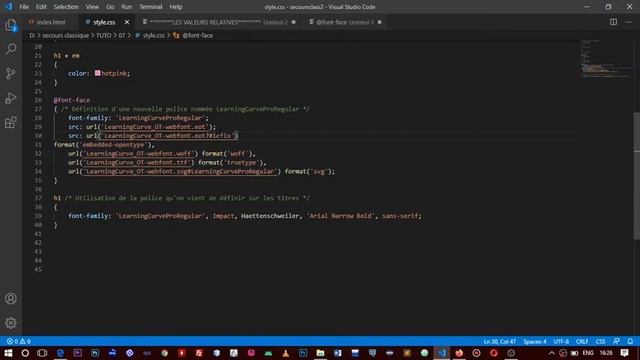Open Firefox from the taskbar

459,353
